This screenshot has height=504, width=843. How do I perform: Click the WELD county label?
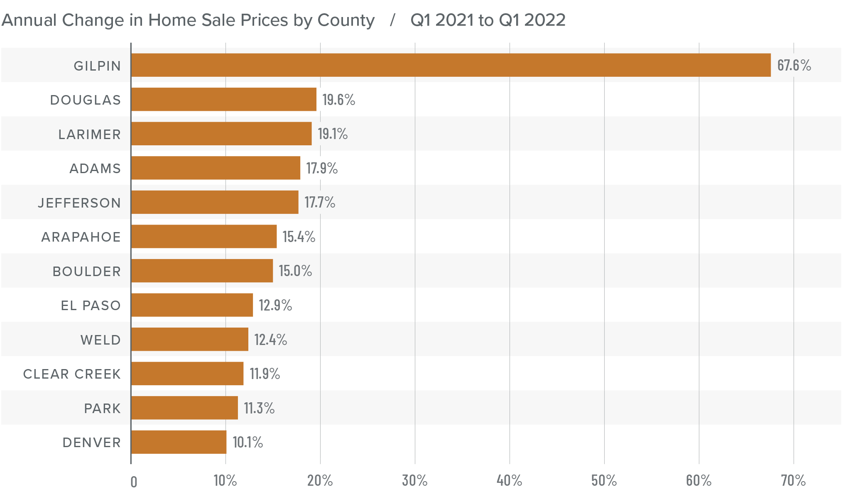coord(100,340)
